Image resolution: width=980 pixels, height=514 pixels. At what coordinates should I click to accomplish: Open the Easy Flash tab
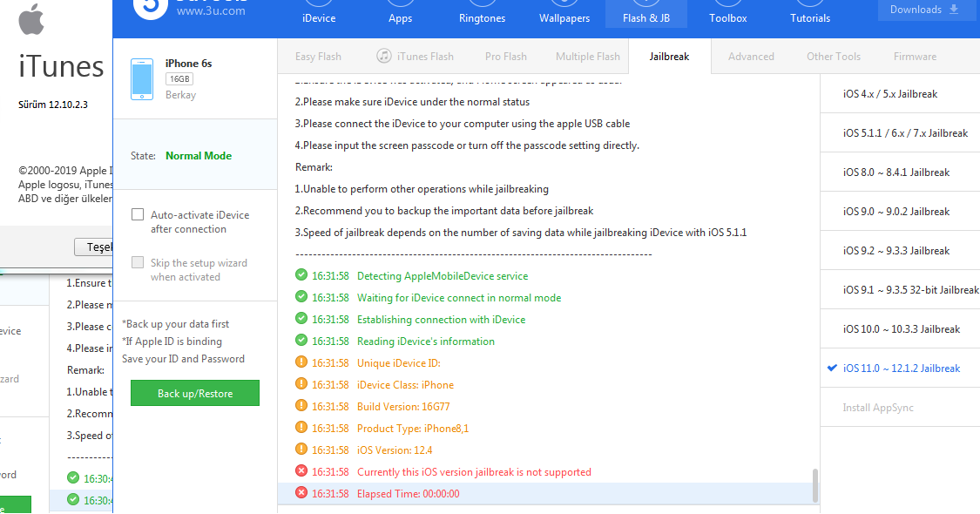[x=318, y=57]
